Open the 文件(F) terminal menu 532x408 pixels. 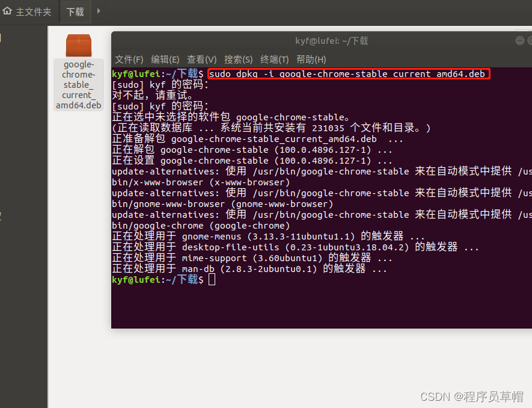click(x=129, y=60)
